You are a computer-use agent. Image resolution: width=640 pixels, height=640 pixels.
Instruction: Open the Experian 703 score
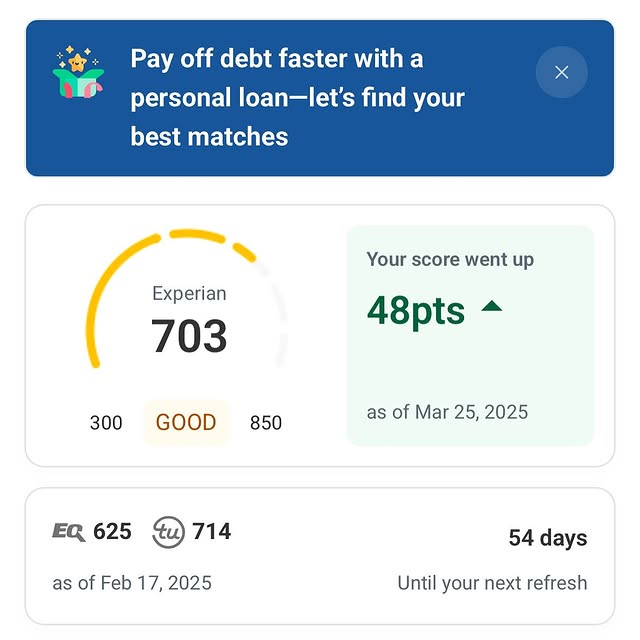[190, 336]
